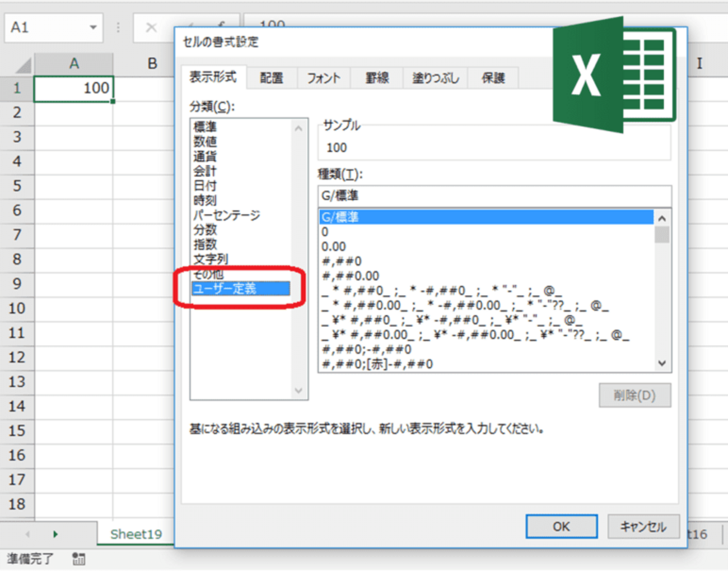
Task: Click the previous sheet navigation arrow
Action: tap(27, 535)
